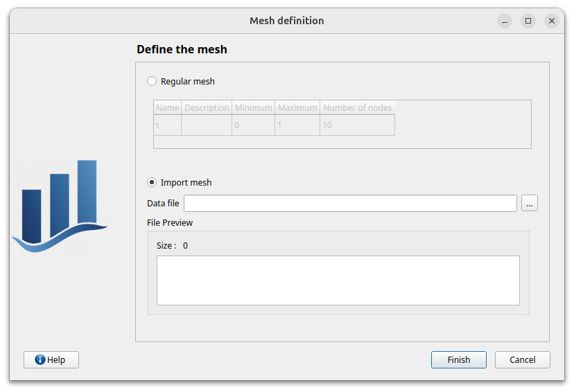Click the empty Description cell for t

click(x=207, y=125)
